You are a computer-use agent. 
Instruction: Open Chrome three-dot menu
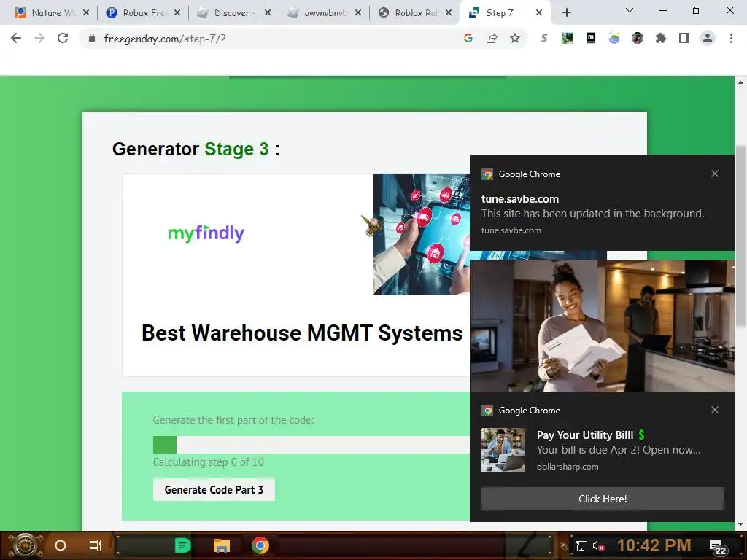(x=731, y=38)
